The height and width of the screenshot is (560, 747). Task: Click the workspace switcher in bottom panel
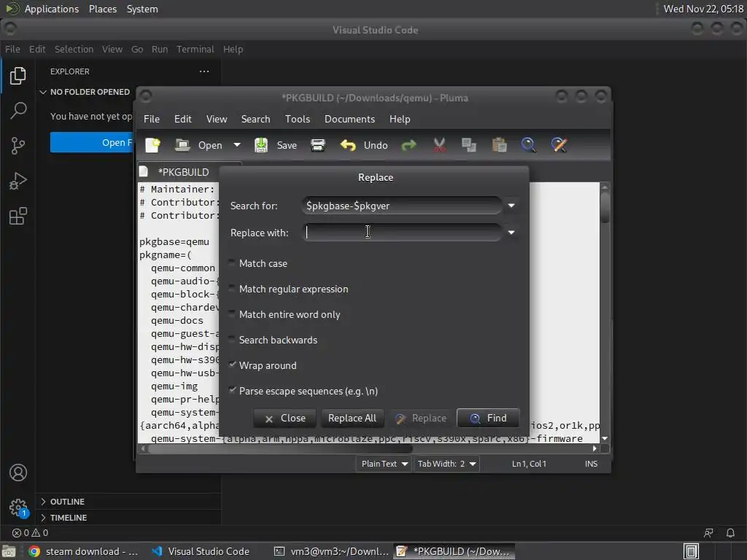coord(692,551)
